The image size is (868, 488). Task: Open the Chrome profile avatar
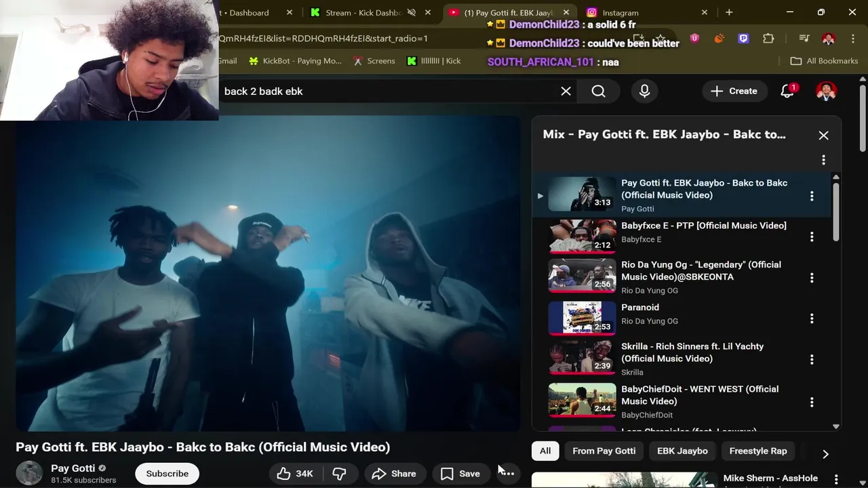pos(828,39)
